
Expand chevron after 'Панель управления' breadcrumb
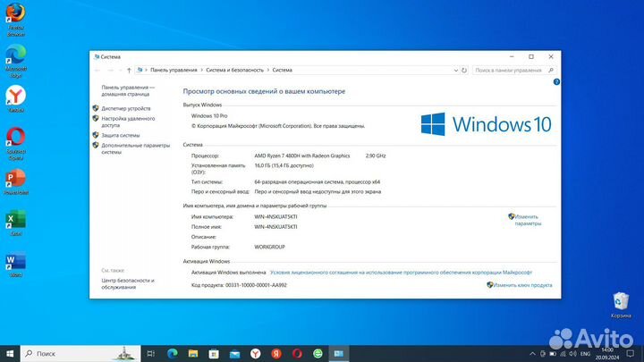click(x=201, y=71)
